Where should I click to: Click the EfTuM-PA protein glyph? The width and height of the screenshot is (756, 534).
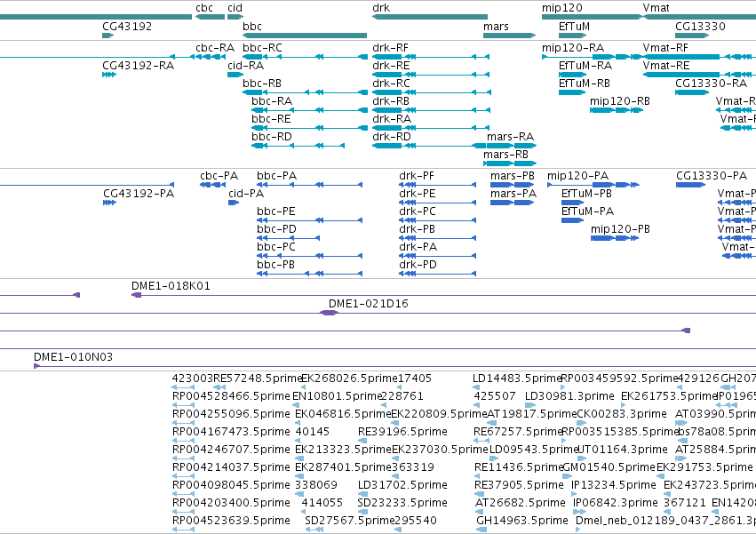(x=572, y=220)
